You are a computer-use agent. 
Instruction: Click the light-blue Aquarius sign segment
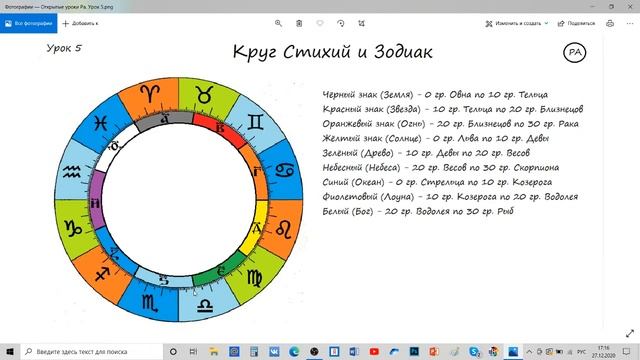click(72, 172)
